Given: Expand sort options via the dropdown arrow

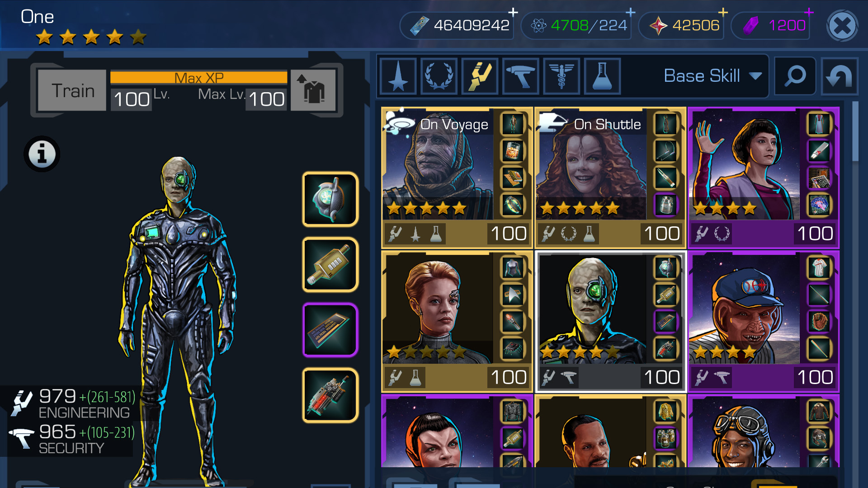Looking at the screenshot, I should 755,76.
